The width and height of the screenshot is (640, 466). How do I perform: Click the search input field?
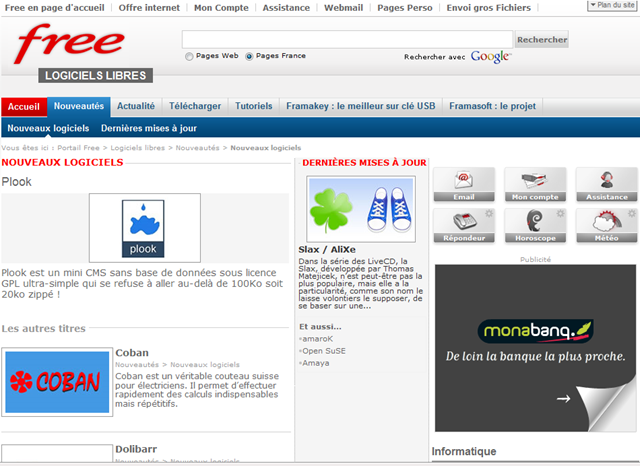coord(347,40)
